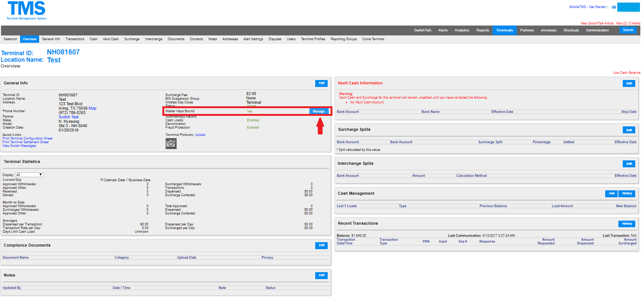Click Edit in Surcharge Splits panel

tap(629, 130)
